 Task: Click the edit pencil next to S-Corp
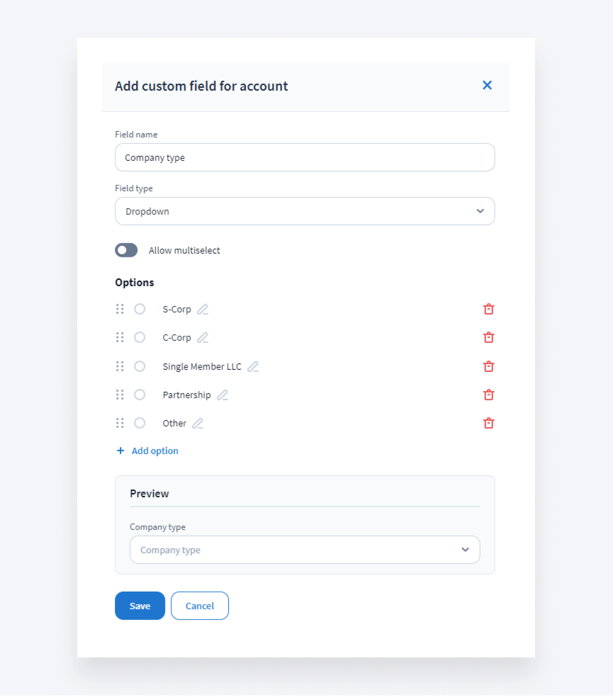click(202, 309)
